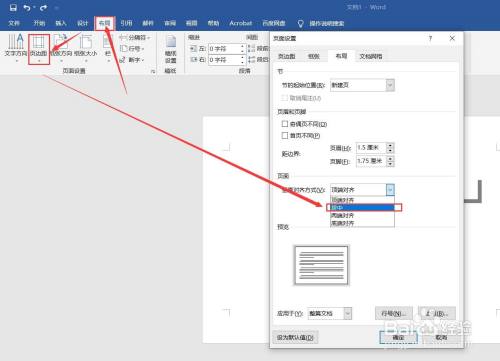Open the dialog's 页边距 tab
Image resolution: width=500 pixels, height=361 pixels.
[287, 56]
